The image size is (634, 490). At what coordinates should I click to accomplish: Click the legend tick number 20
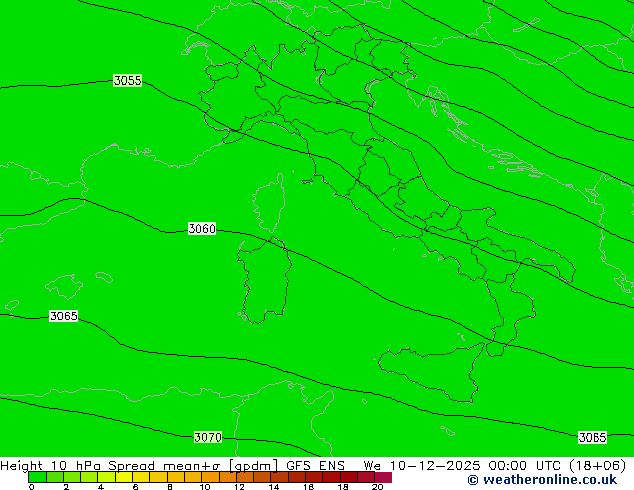377,487
